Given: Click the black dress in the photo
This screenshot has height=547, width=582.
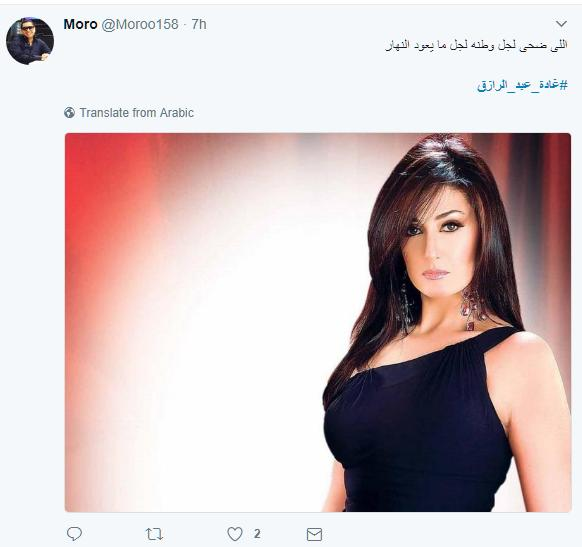Looking at the screenshot, I should click(x=419, y=427).
